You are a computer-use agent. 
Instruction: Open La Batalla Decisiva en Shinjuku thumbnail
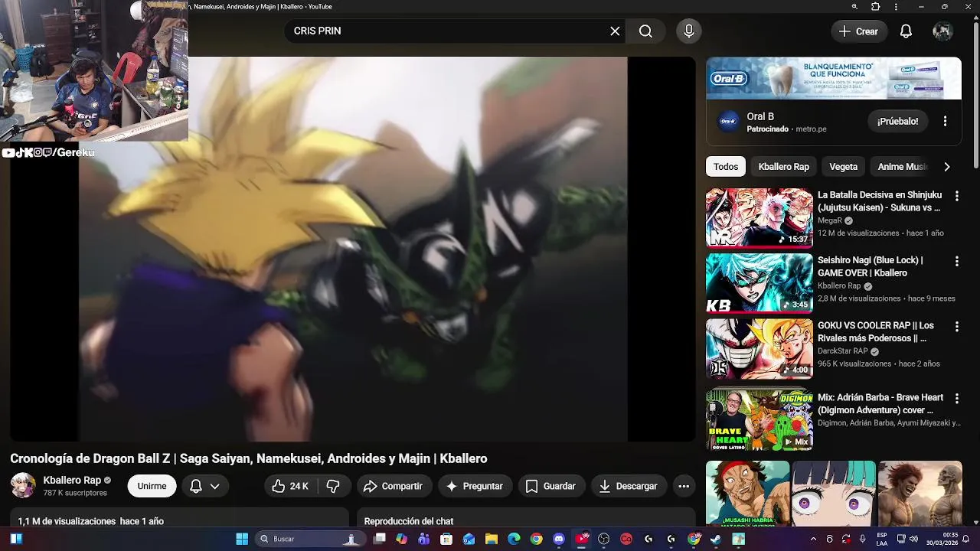tap(759, 218)
